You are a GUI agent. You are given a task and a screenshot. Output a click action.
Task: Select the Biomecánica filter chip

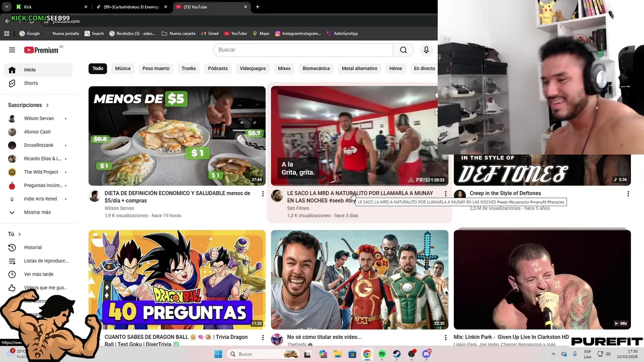pyautogui.click(x=316, y=68)
